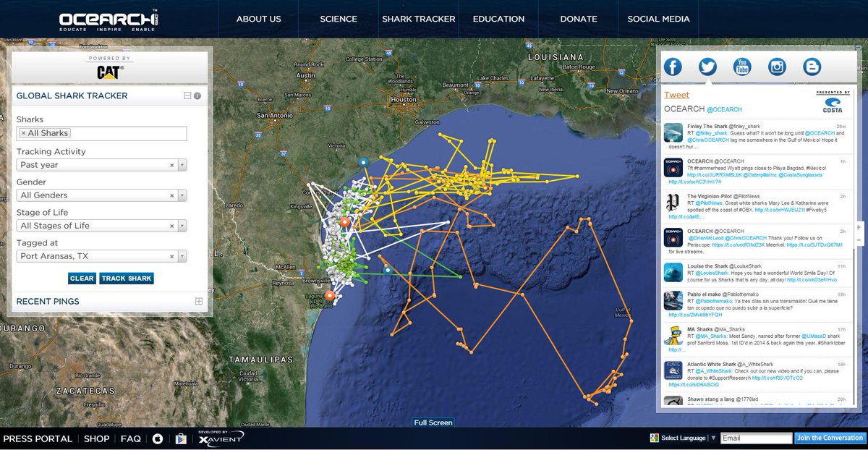Expand the Recent Pings section

(199, 301)
